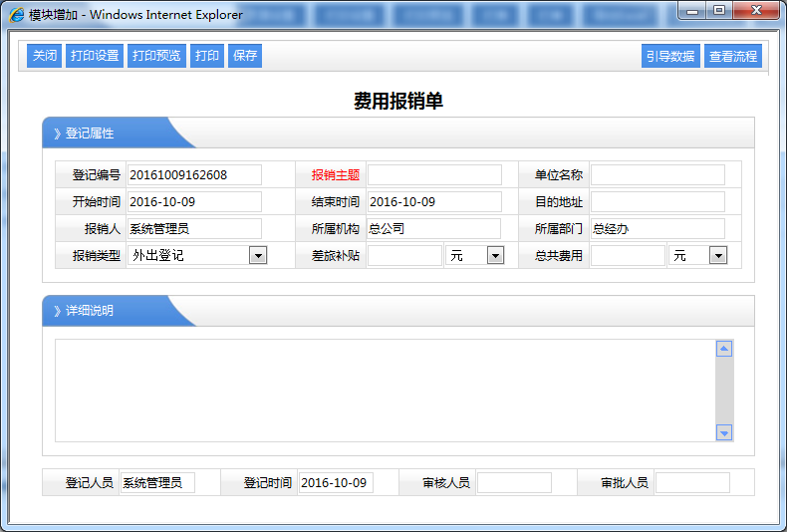Click inside the 详细说明 text area
This screenshot has width=787, height=532.
click(384, 390)
